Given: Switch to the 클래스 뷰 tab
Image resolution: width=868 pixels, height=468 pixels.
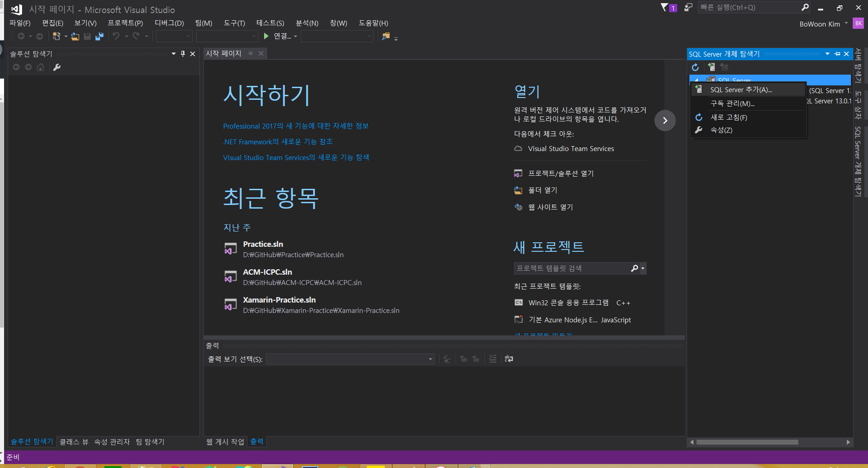Looking at the screenshot, I should click(74, 442).
